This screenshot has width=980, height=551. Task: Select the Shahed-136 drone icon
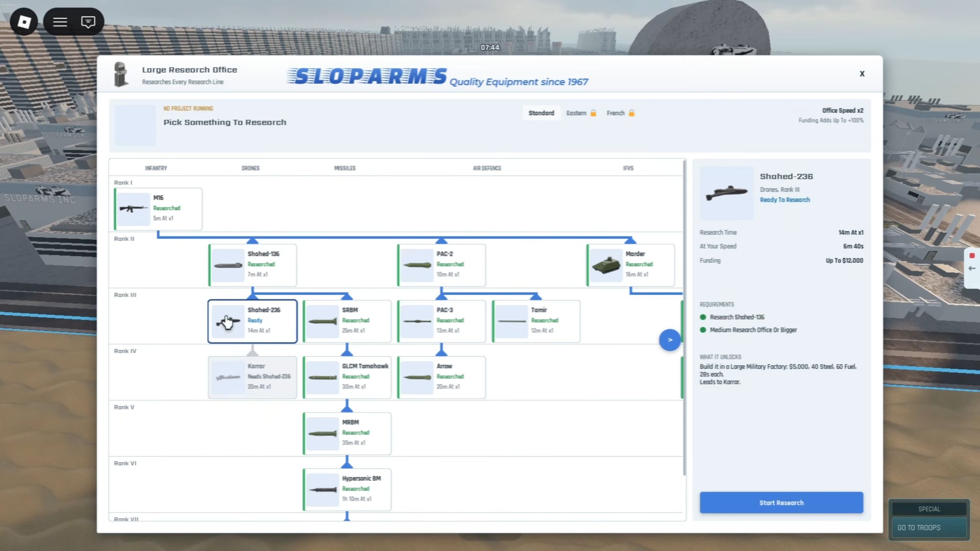(228, 265)
